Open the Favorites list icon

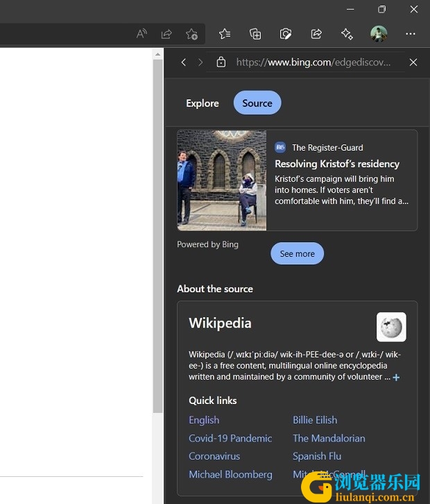coord(225,34)
